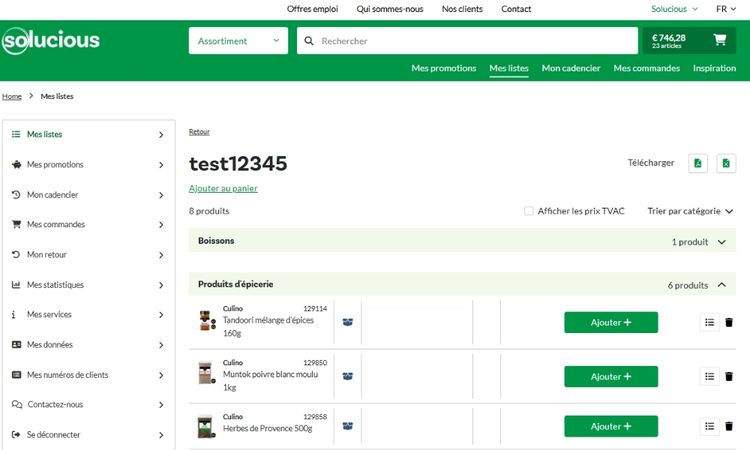Add Herbes de Provence 500g with Ajouter

[610, 426]
